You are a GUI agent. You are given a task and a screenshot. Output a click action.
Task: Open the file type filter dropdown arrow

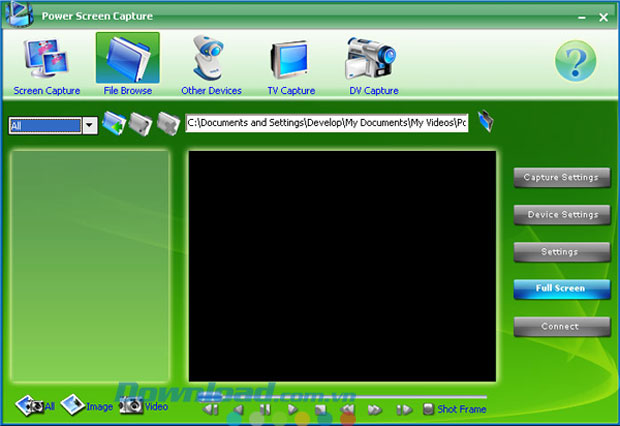click(90, 125)
